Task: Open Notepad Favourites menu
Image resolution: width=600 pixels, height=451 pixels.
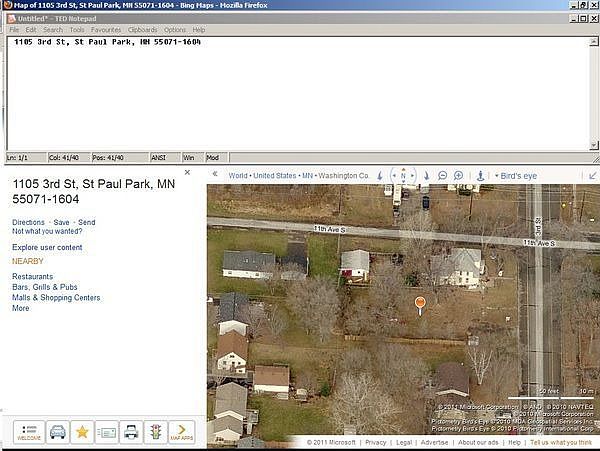Action: [106, 30]
